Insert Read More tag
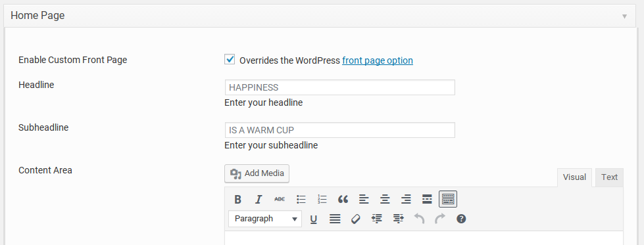The width and height of the screenshot is (644, 245). click(x=427, y=200)
